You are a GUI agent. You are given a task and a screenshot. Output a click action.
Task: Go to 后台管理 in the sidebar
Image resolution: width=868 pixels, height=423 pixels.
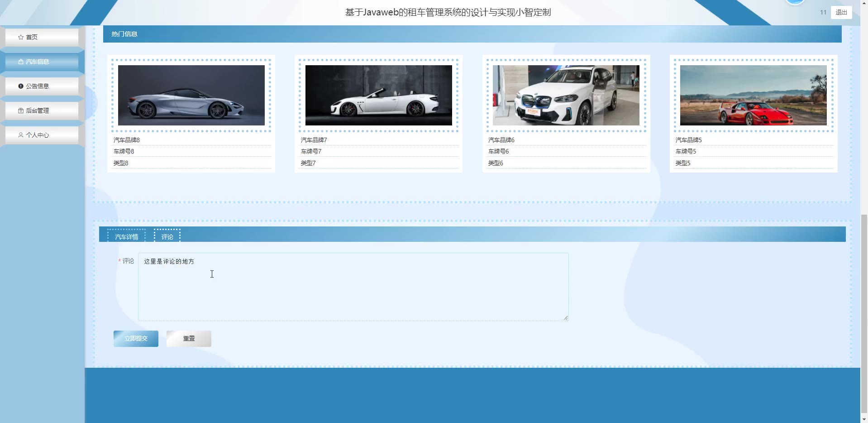42,111
